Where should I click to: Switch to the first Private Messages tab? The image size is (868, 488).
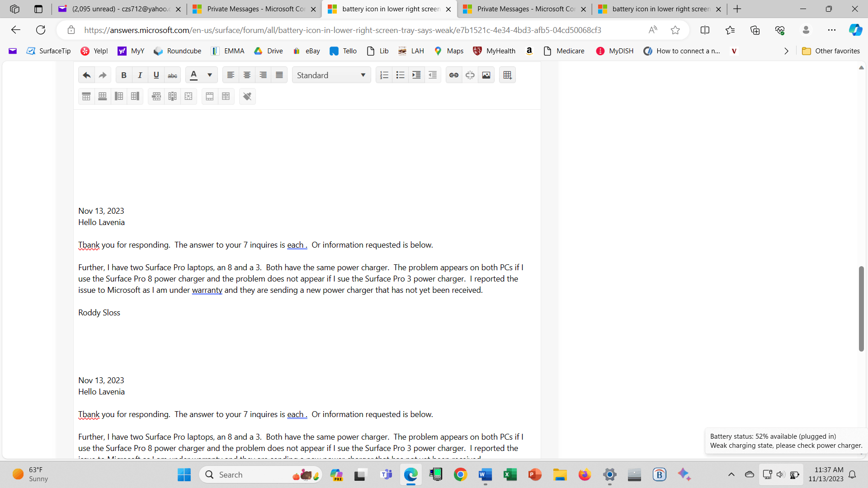pyautogui.click(x=255, y=9)
